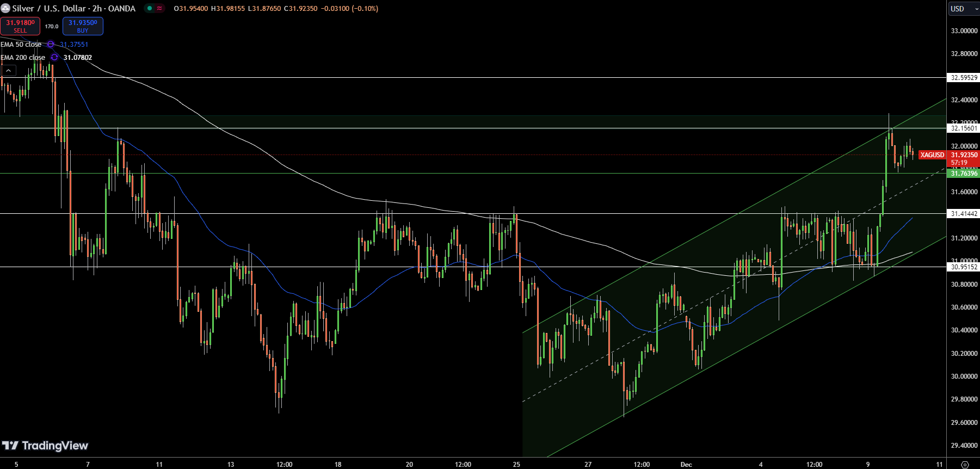Click the 13 date label on time axis
Viewport: 980px width, 469px height.
click(231, 465)
